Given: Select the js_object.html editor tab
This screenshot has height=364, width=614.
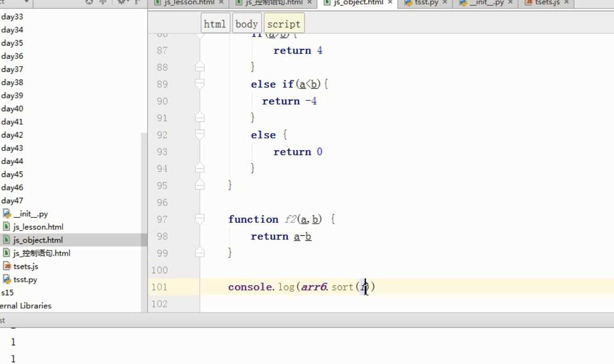Looking at the screenshot, I should pos(358,3).
